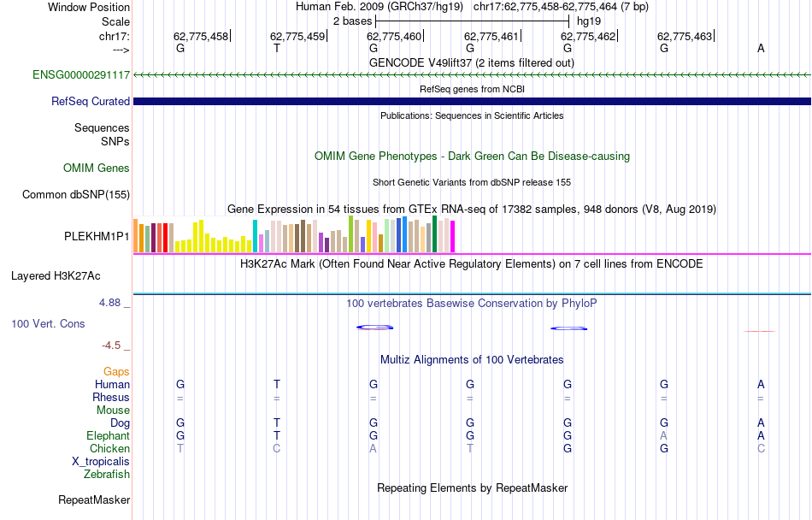
Task: Click Gene Expression in 54 tissues title
Action: pos(472,210)
